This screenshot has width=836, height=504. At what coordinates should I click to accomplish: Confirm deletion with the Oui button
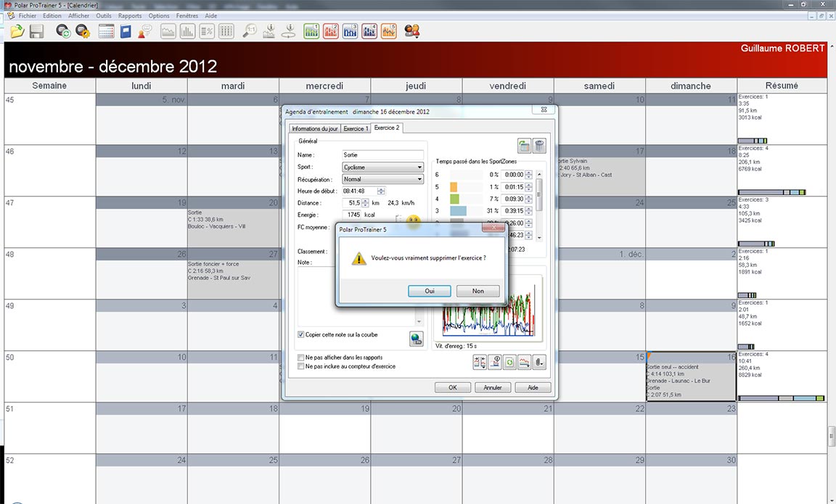coord(430,291)
